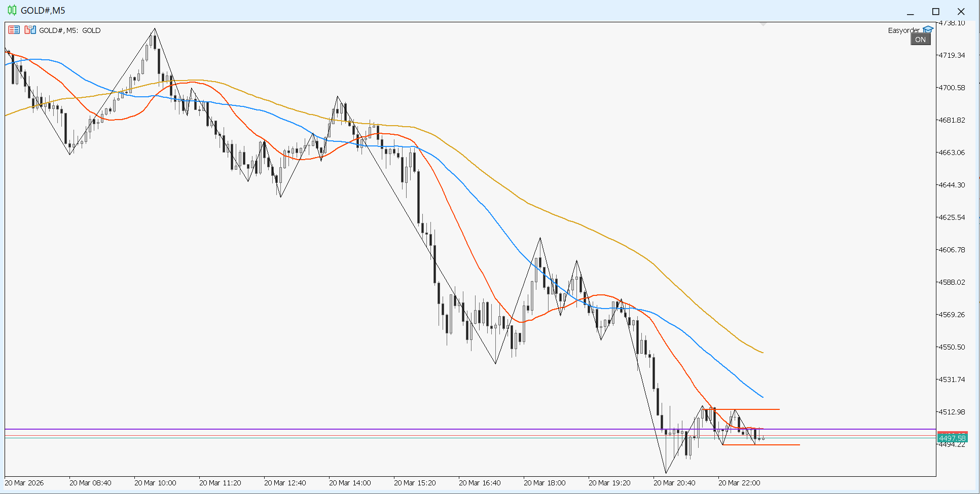Select the lower red support line
This screenshot has height=494, width=980.
click(761, 445)
